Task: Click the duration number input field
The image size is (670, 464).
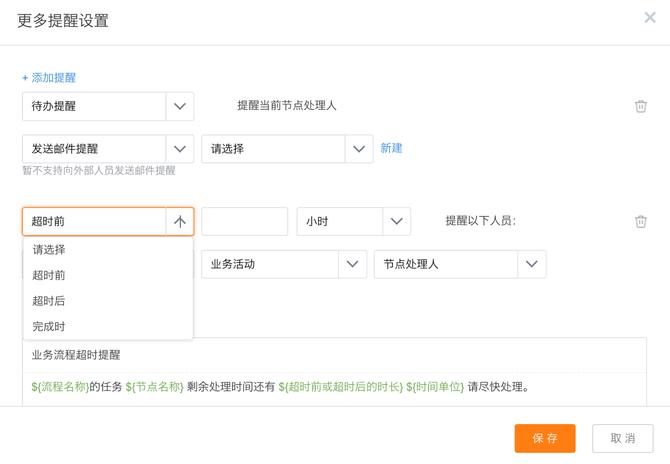Action: point(244,222)
